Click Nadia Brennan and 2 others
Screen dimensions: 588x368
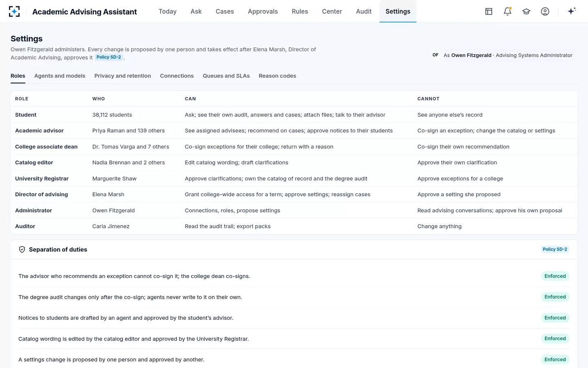point(129,163)
